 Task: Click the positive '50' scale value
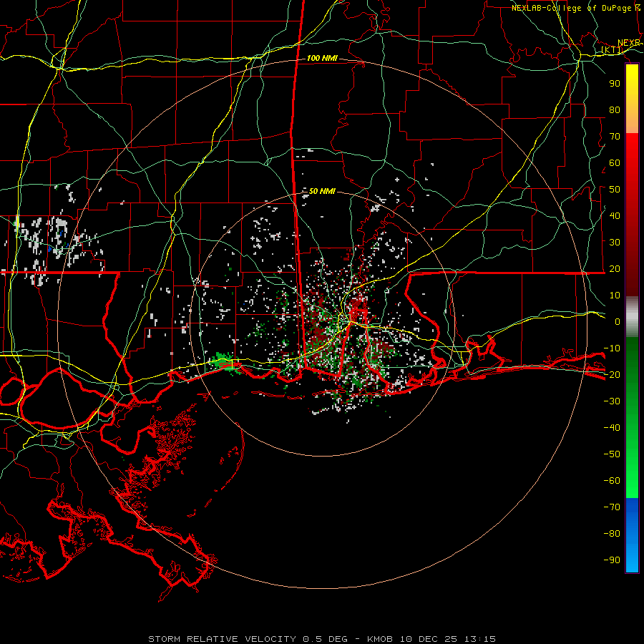(615, 190)
